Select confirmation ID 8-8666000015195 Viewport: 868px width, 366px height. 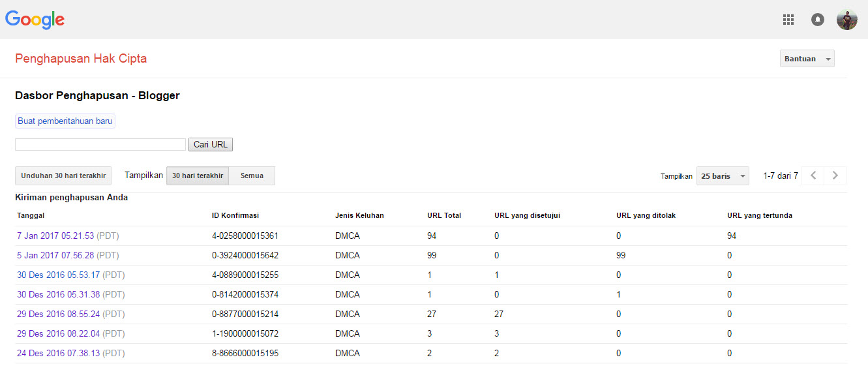[x=245, y=353]
